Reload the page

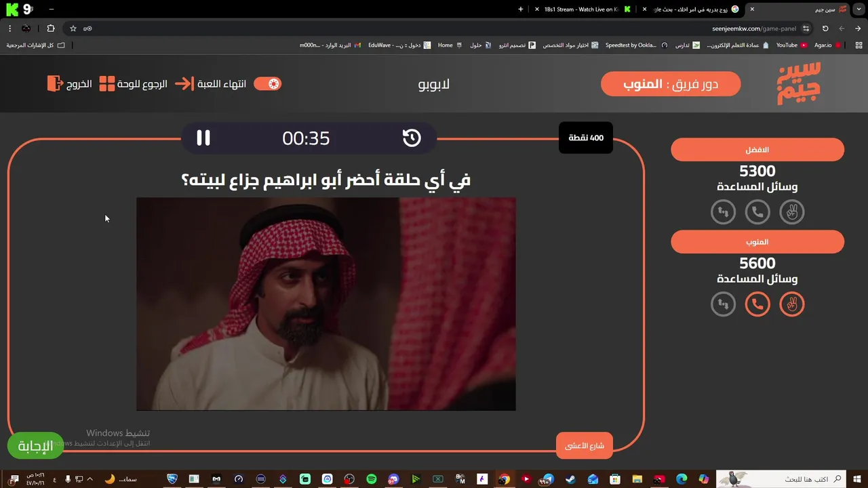coord(825,28)
